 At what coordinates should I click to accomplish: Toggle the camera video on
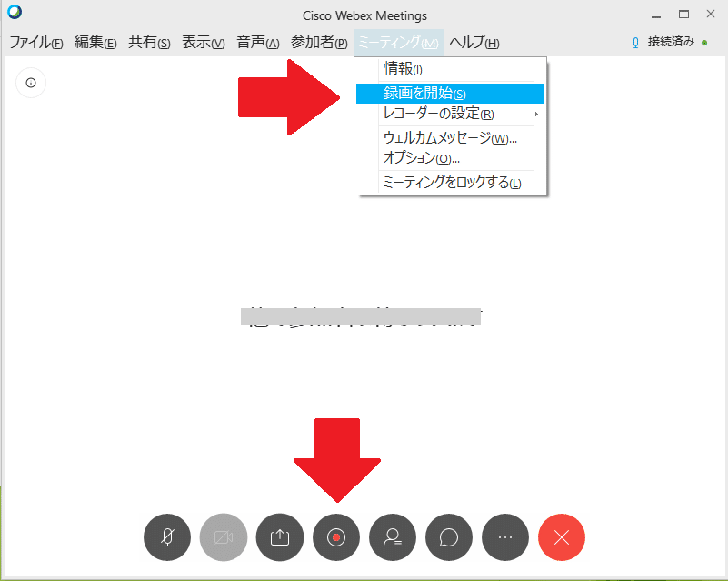coord(224,537)
